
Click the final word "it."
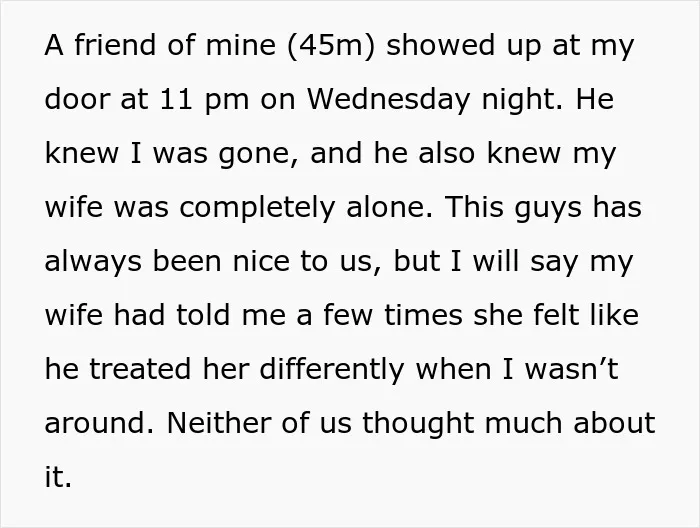click(58, 477)
